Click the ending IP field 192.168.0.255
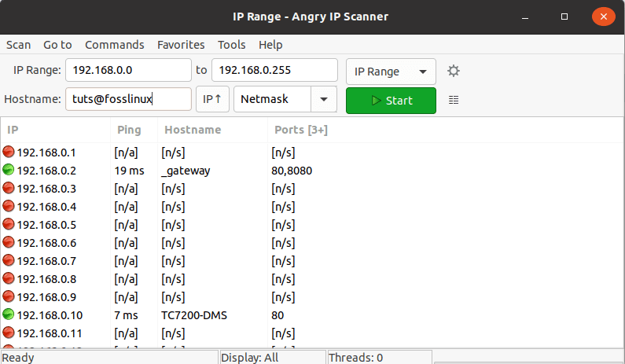 pos(274,70)
